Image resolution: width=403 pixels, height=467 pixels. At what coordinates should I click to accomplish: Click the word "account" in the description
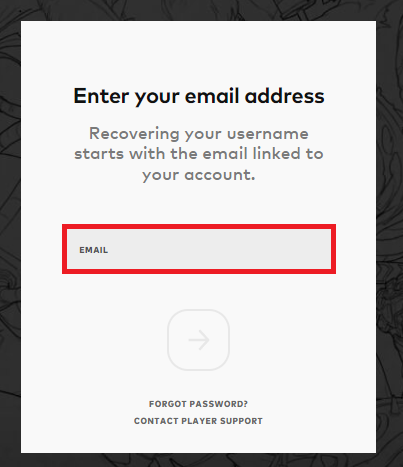tap(219, 175)
